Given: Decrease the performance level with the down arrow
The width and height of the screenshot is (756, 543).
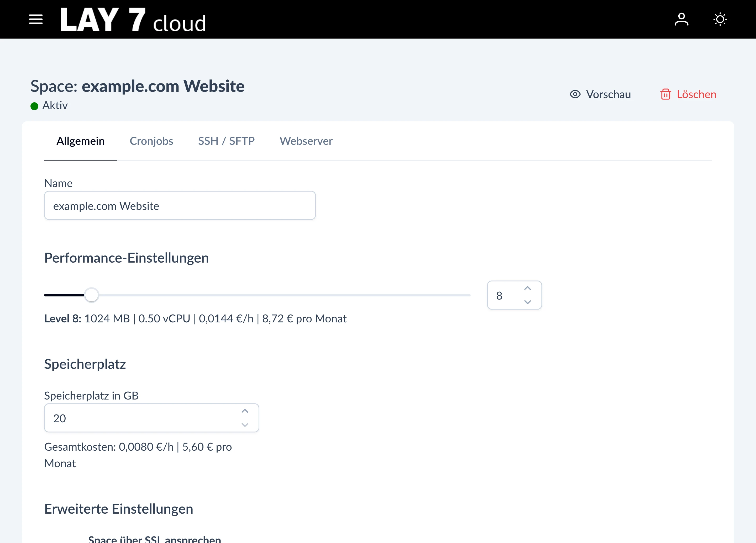Looking at the screenshot, I should point(528,302).
